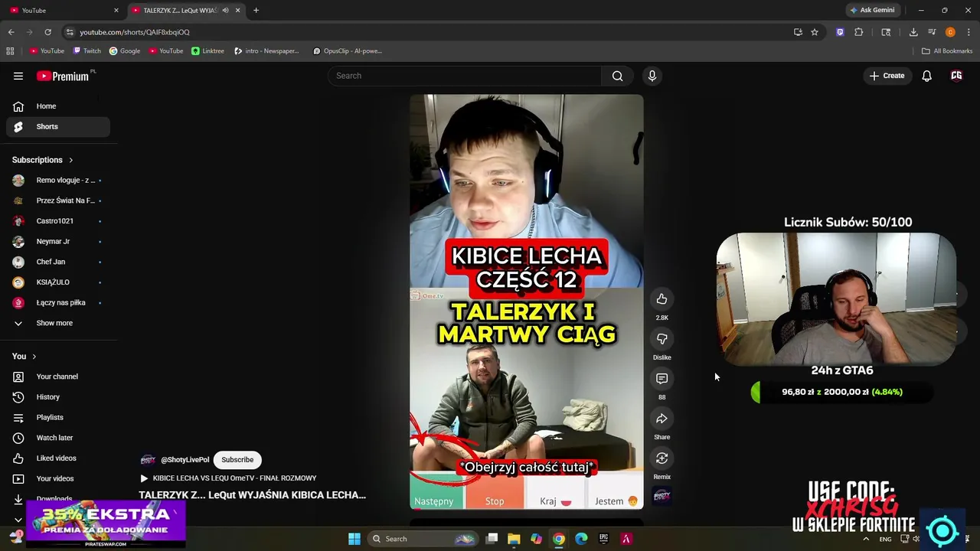Viewport: 980px width, 551px height.
Task: Go back in browser history
Action: [x=11, y=32]
